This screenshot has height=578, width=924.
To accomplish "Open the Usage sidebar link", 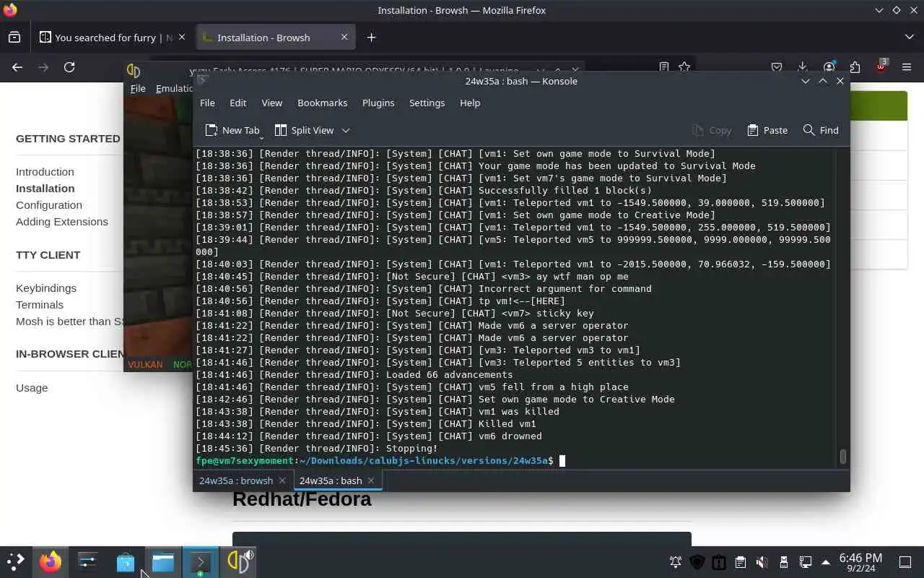I will pyautogui.click(x=32, y=388).
